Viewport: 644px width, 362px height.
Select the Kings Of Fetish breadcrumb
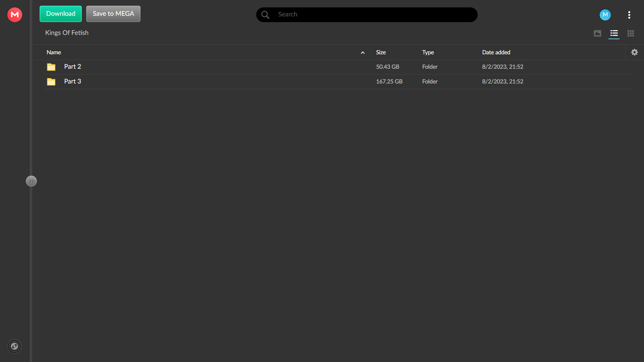[67, 33]
